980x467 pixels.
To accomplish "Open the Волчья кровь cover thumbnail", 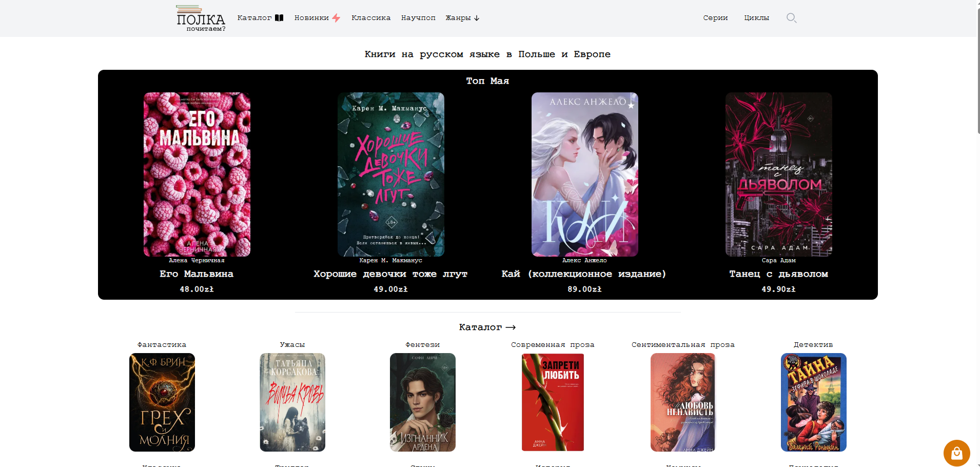I will pyautogui.click(x=292, y=402).
